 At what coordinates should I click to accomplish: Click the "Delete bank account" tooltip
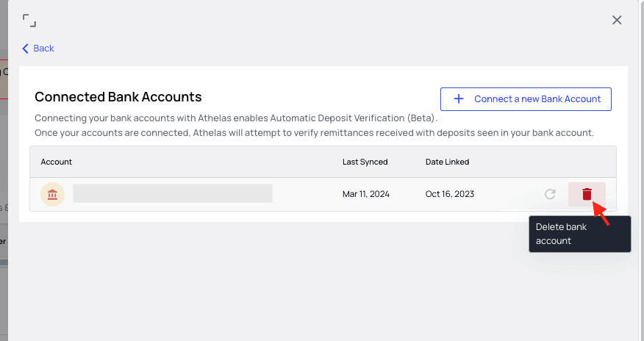pyautogui.click(x=579, y=234)
